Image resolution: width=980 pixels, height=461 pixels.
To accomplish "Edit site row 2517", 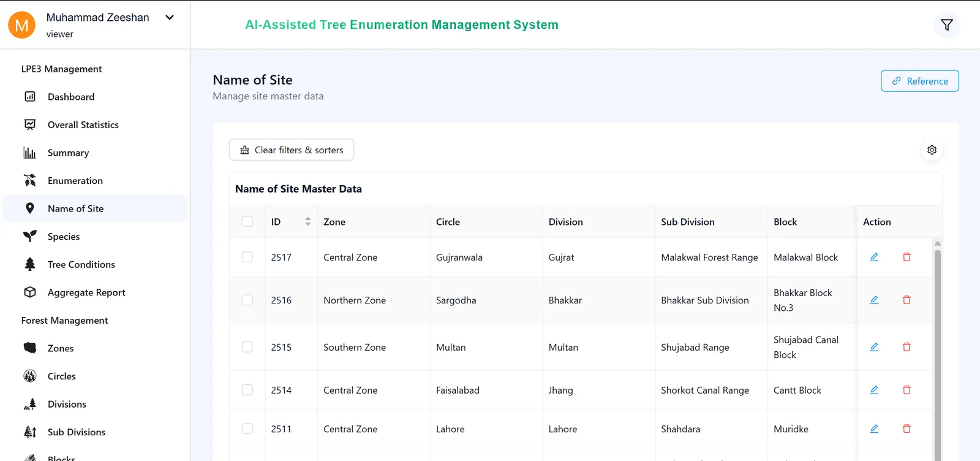I will [874, 257].
